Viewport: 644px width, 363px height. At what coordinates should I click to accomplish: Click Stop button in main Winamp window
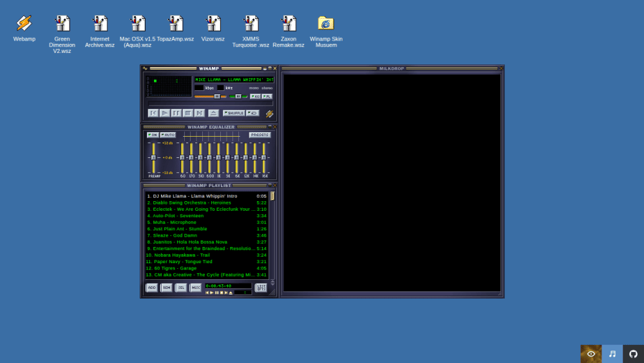pyautogui.click(x=187, y=113)
